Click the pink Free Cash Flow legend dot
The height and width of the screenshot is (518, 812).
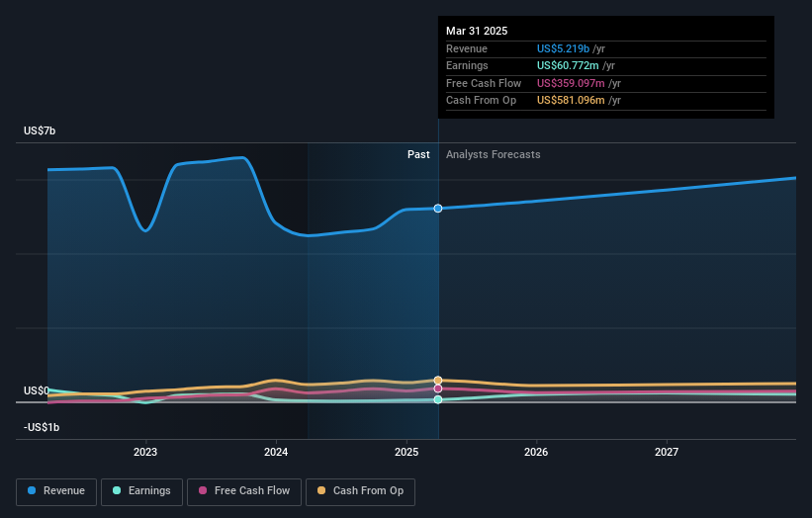[203, 490]
